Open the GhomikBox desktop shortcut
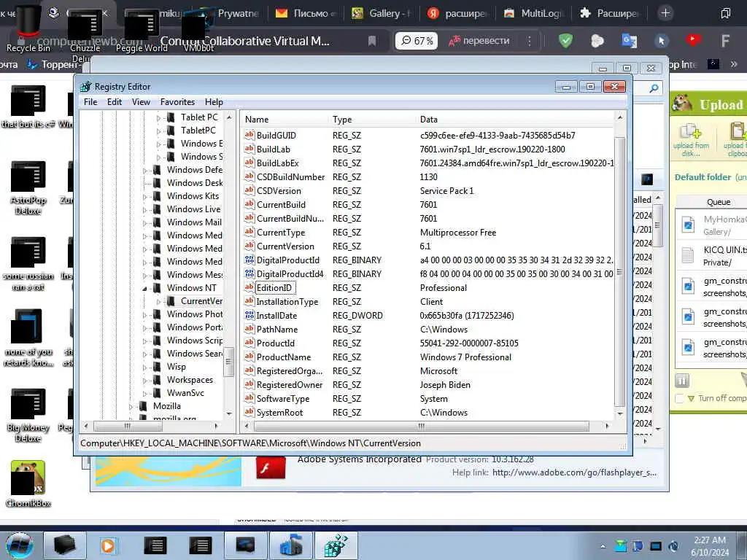Screen dimensions: 747x560 coord(28,483)
